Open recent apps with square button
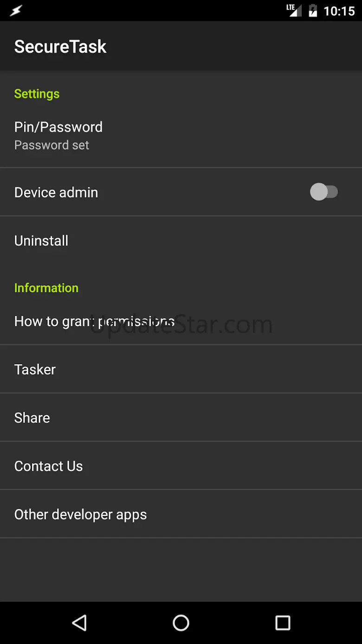Screen dimensions: 362x644 click(283, 623)
